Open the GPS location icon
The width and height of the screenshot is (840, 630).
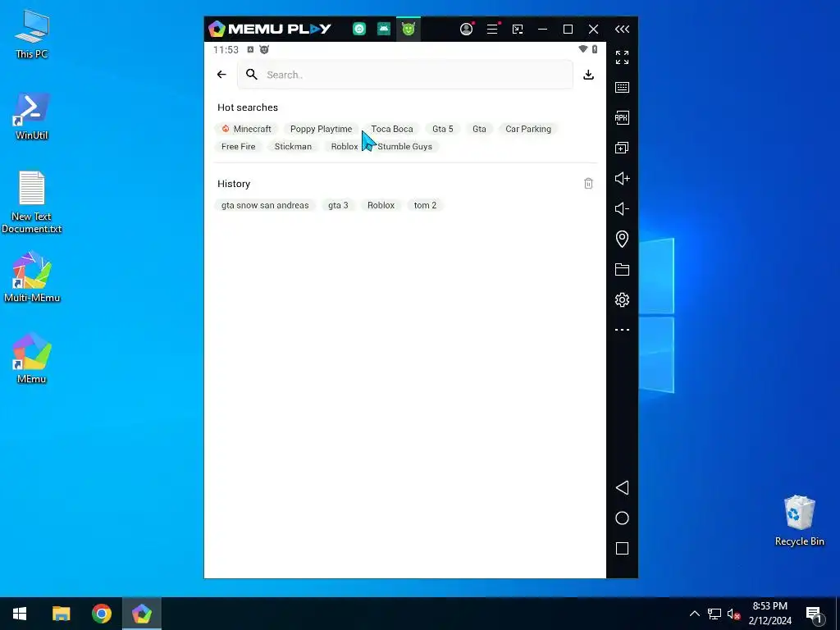click(622, 239)
